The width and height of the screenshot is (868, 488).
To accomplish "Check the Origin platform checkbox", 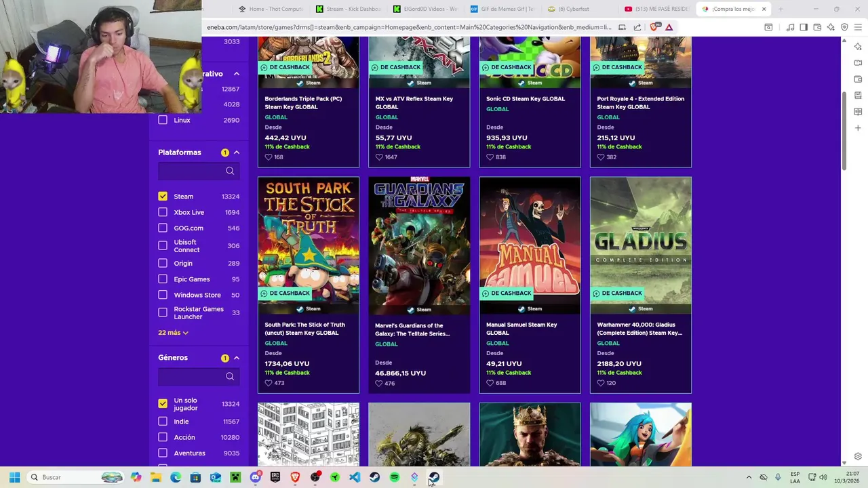I will click(x=163, y=263).
